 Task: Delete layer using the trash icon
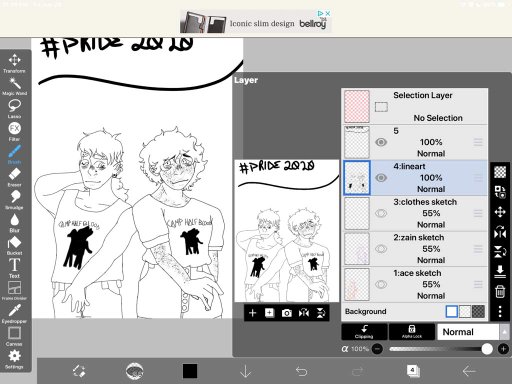(500, 291)
